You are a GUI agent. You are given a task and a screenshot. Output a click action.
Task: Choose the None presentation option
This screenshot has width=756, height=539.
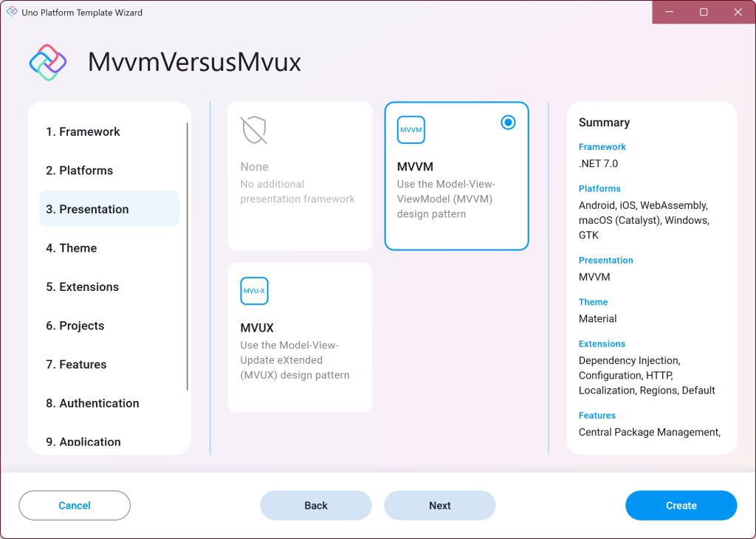299,176
